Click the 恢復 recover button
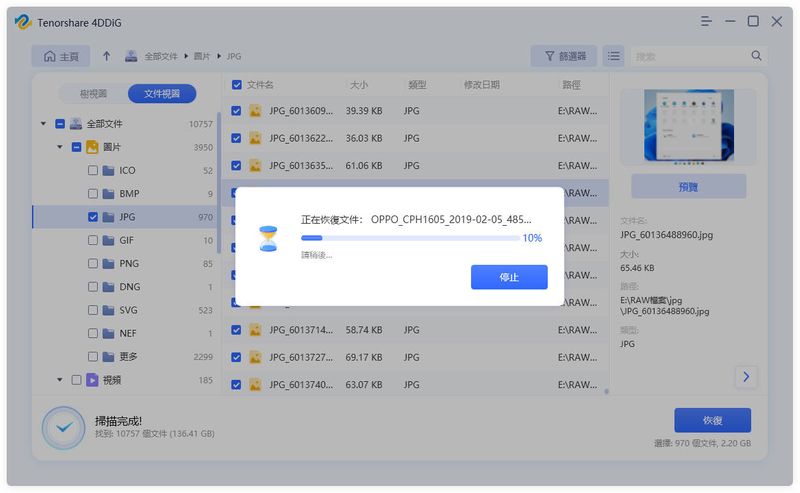800x493 pixels. tap(712, 421)
